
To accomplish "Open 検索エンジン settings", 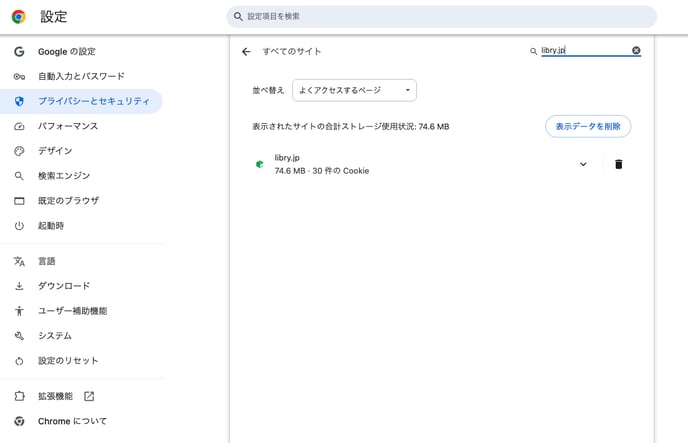I will click(64, 176).
